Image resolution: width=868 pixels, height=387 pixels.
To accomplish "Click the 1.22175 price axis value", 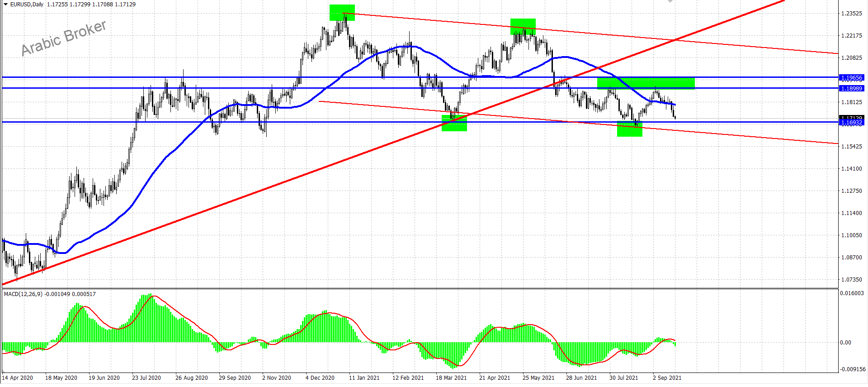I will point(851,36).
